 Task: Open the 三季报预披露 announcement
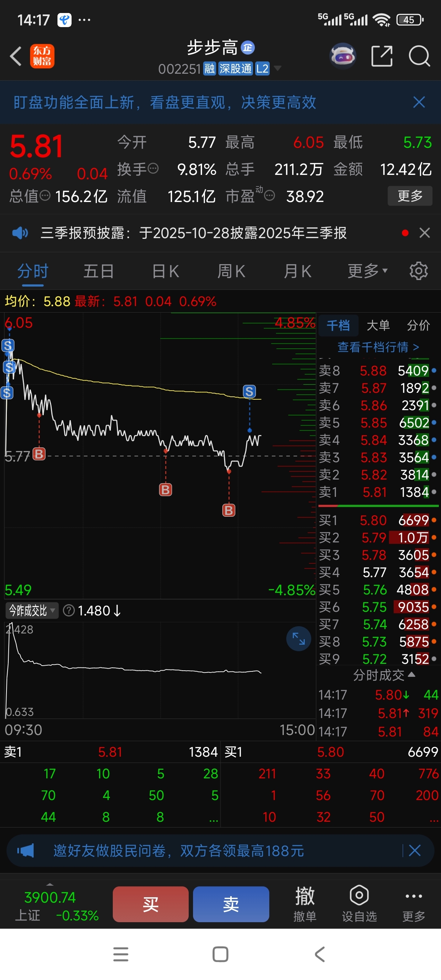click(194, 233)
